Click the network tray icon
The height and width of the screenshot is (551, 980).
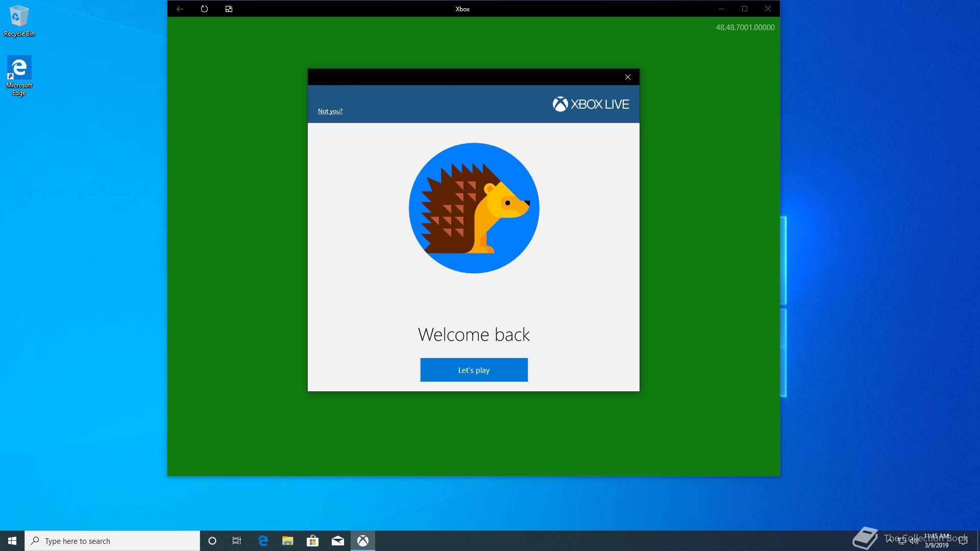coord(902,541)
